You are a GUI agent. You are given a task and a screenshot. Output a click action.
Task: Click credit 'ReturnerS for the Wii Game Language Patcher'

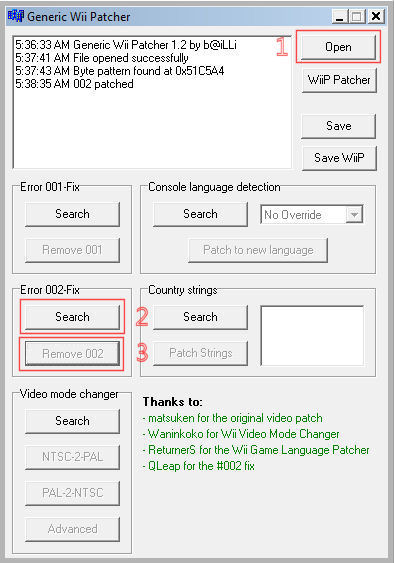256,450
